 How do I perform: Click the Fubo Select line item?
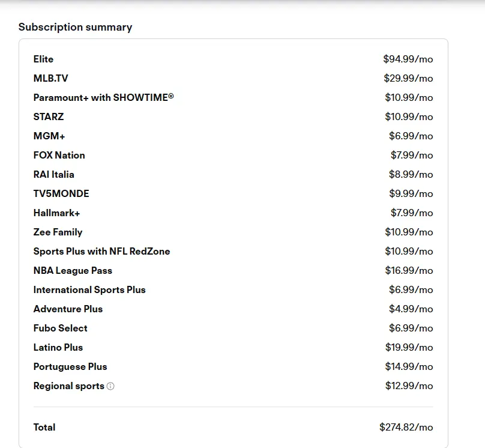60,328
